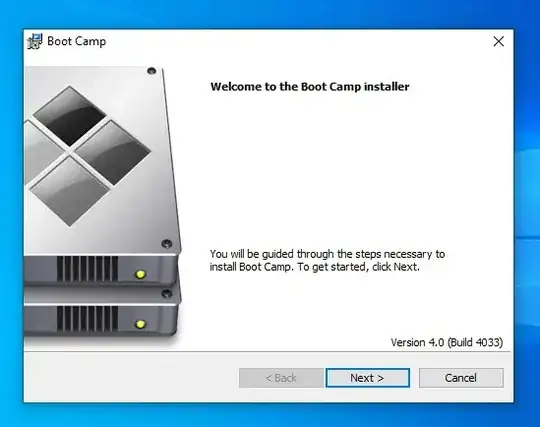Click the "Boot Camp" window title text
The image size is (540, 427).
pyautogui.click(x=76, y=41)
